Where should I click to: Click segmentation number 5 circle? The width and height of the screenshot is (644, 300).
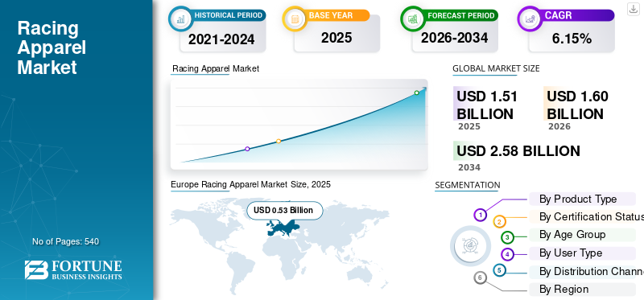click(x=499, y=270)
